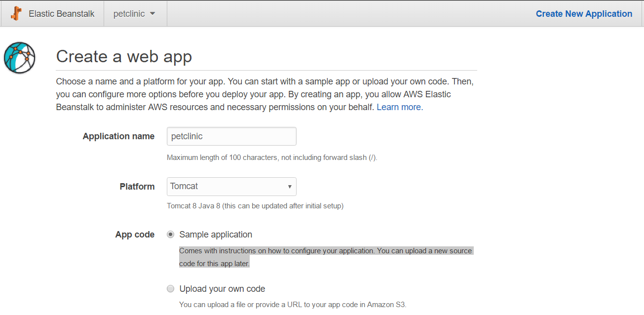Select the Upload your own code radio button
This screenshot has height=315, width=644.
pos(171,289)
